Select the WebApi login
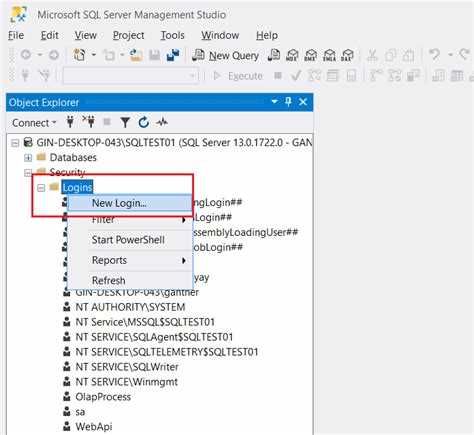This screenshot has width=474, height=435. [94, 427]
